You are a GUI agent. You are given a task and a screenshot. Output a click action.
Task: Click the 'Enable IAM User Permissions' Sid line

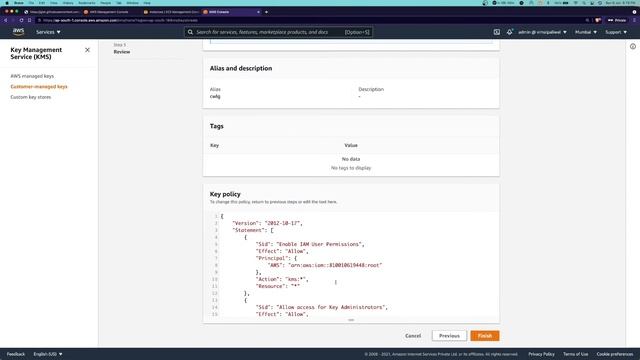click(310, 244)
